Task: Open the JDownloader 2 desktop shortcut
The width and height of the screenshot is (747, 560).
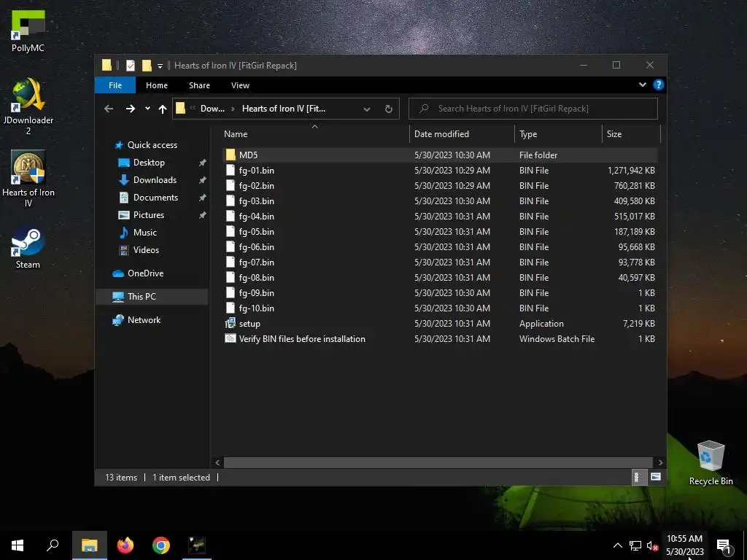Action: 28,106
